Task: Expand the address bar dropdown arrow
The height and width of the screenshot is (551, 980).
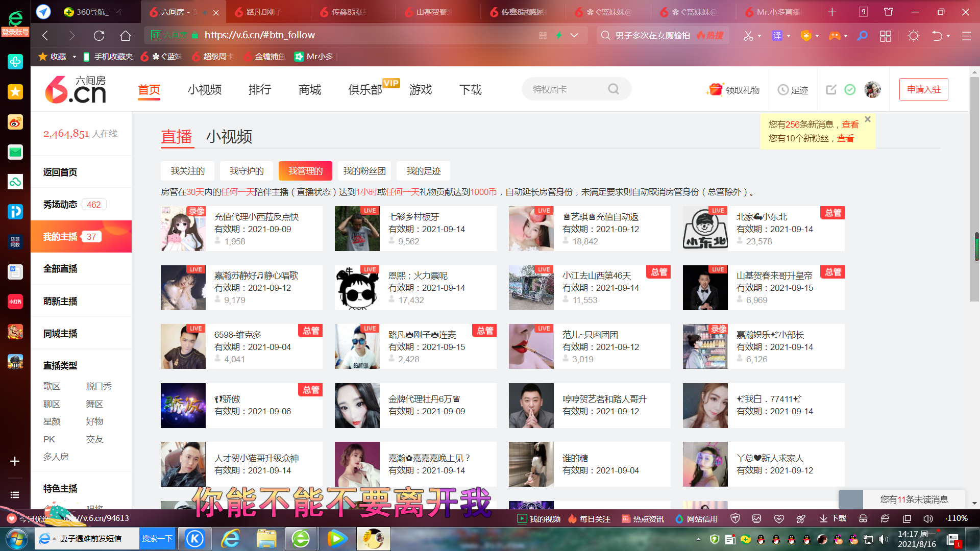Action: point(574,35)
